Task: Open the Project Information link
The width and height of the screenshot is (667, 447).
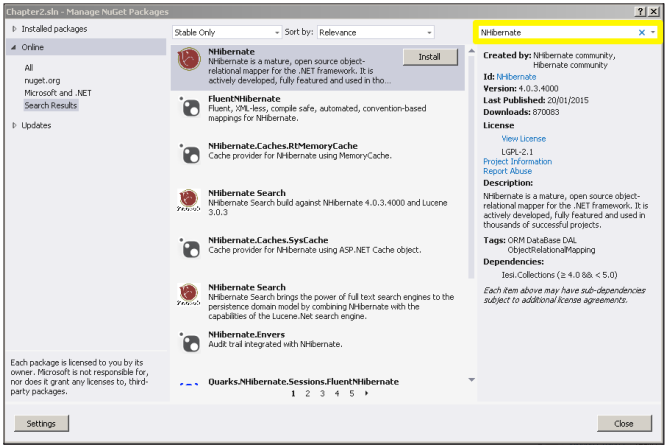Action: (517, 162)
